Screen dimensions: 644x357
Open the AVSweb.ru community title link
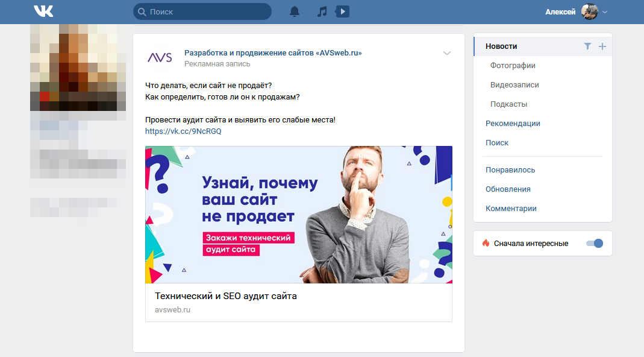point(273,52)
